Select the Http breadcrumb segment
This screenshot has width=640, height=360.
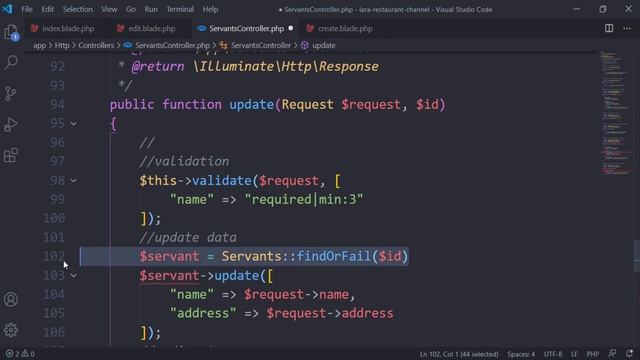click(62, 45)
